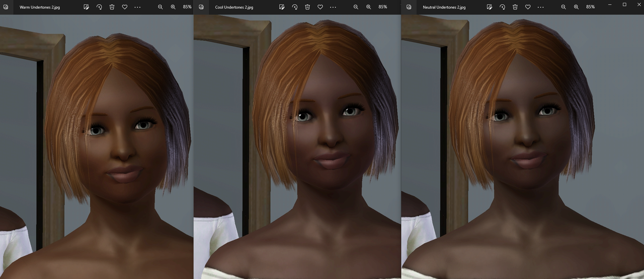
Task: Close the Neutral Undertones window
Action: pyautogui.click(x=638, y=5)
